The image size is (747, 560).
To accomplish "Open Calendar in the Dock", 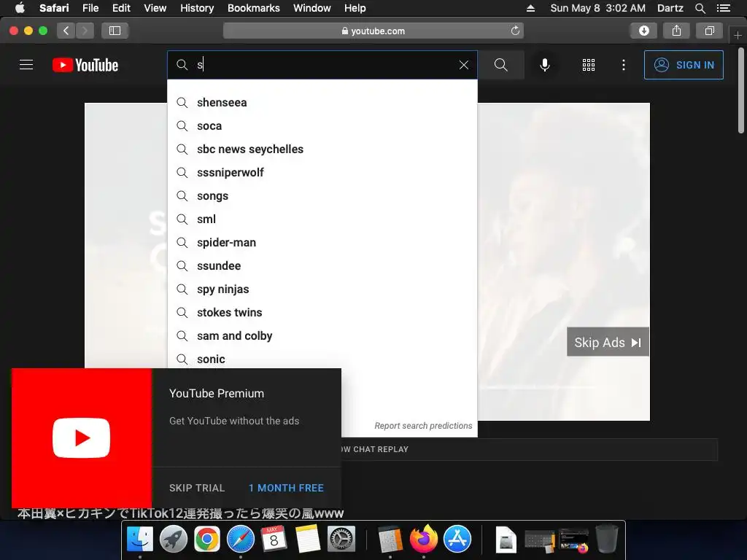I will click(274, 539).
